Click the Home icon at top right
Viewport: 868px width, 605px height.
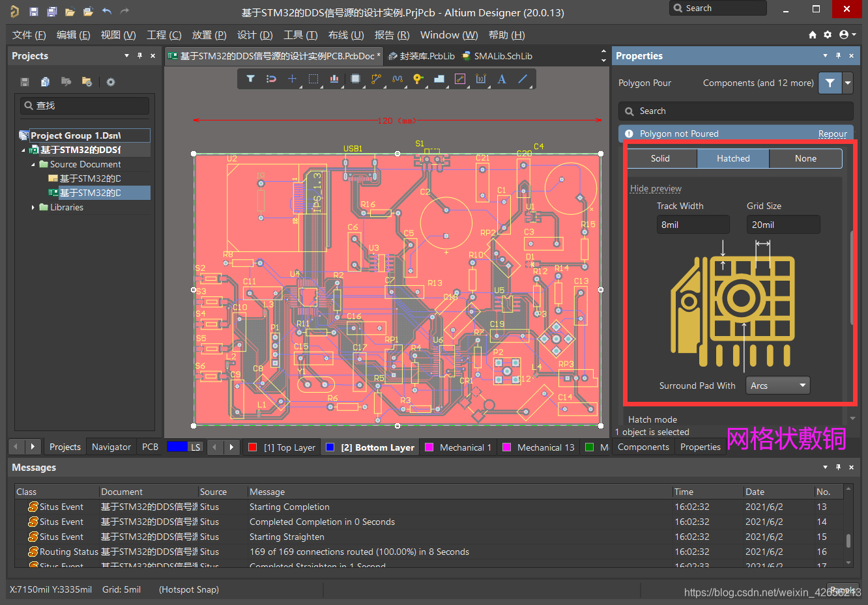(813, 35)
